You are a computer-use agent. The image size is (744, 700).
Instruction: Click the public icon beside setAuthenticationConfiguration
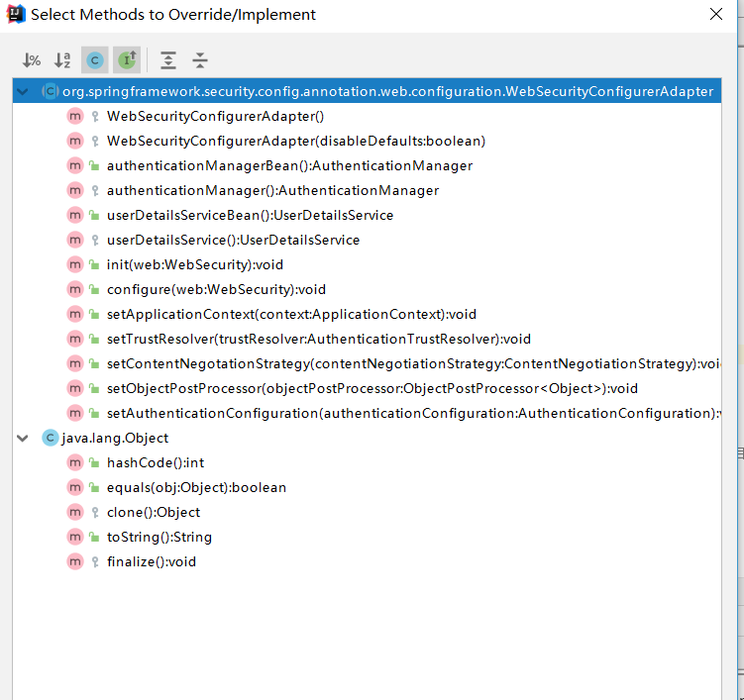click(x=94, y=413)
